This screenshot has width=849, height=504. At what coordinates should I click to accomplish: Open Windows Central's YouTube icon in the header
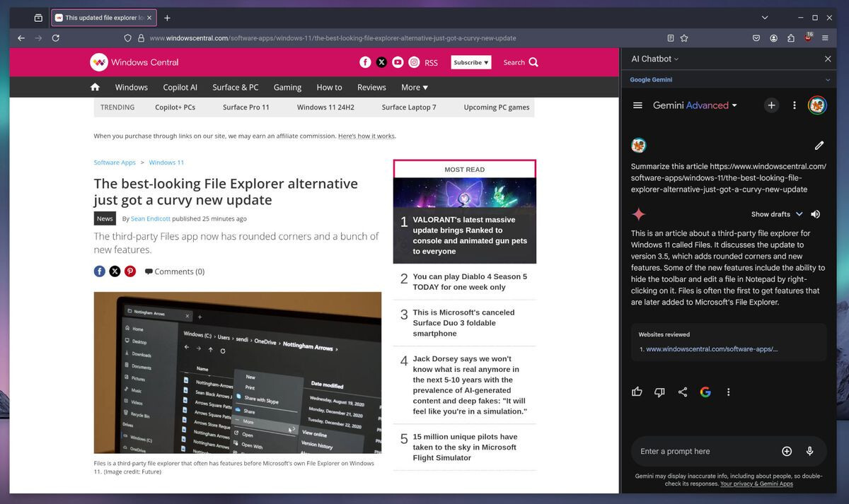[398, 62]
